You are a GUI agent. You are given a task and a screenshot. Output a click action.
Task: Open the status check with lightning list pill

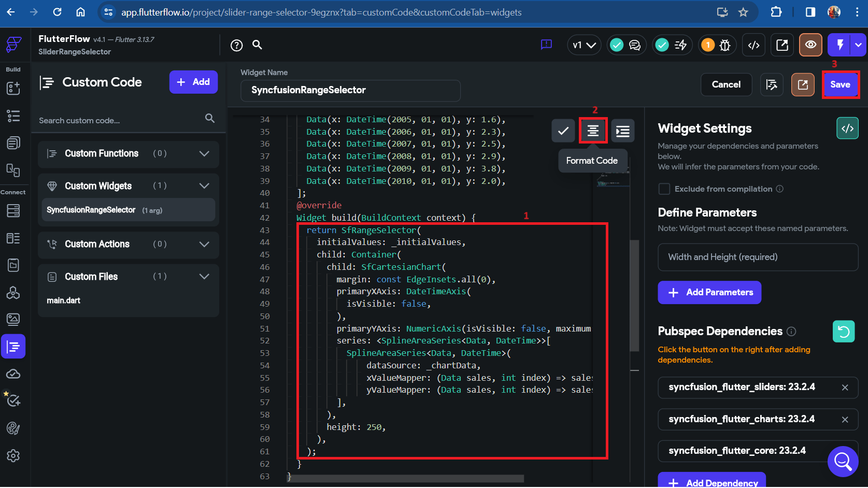click(x=672, y=46)
